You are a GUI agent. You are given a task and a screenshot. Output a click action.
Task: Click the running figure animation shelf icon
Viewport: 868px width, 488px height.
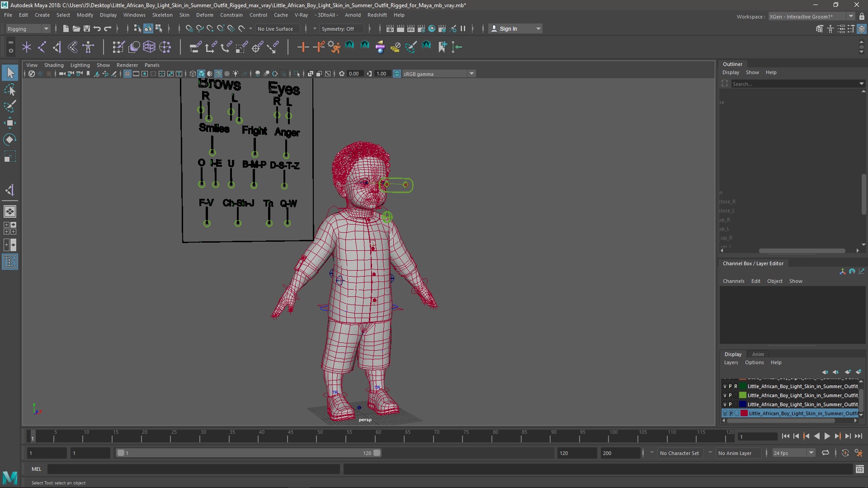(x=334, y=47)
